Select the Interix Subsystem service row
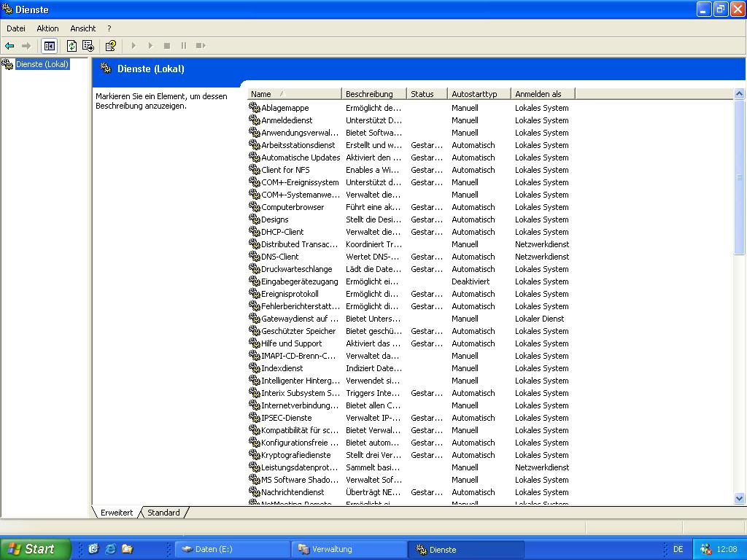 [410, 392]
